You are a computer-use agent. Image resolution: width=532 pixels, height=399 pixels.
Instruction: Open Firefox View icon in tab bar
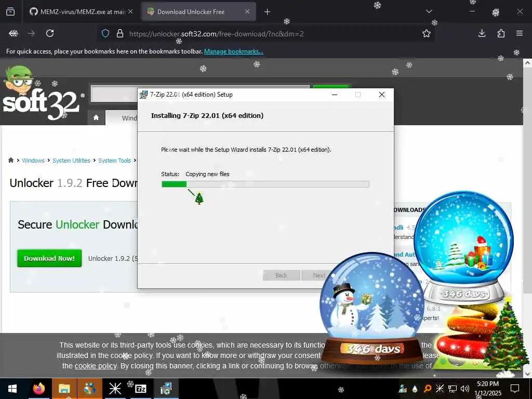point(10,12)
